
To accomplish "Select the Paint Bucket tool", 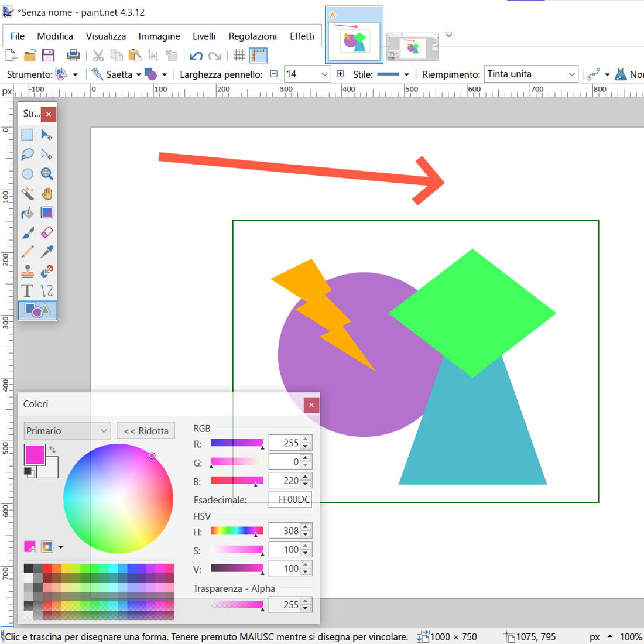I will point(28,213).
